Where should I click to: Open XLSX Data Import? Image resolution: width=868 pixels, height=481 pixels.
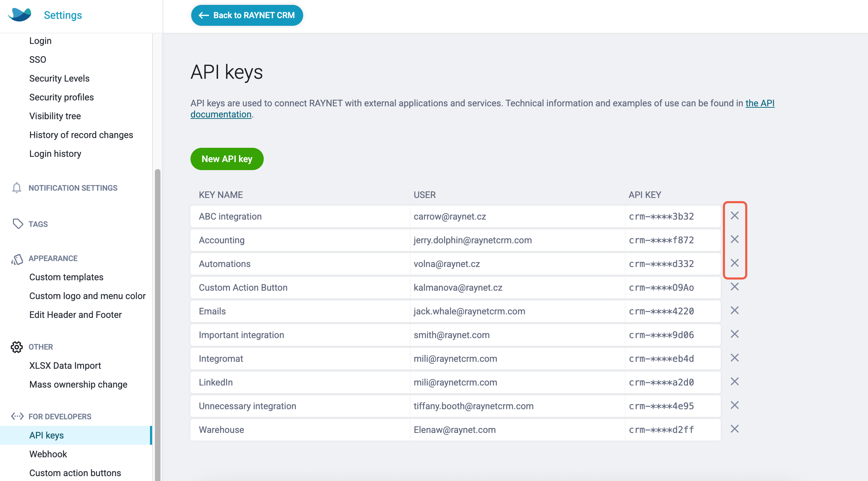[65, 366]
